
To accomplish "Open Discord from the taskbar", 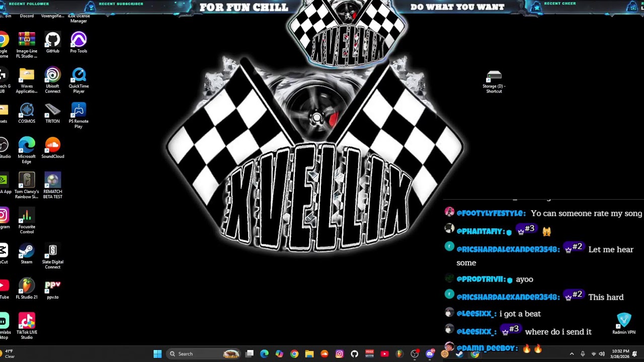I will [x=430, y=354].
